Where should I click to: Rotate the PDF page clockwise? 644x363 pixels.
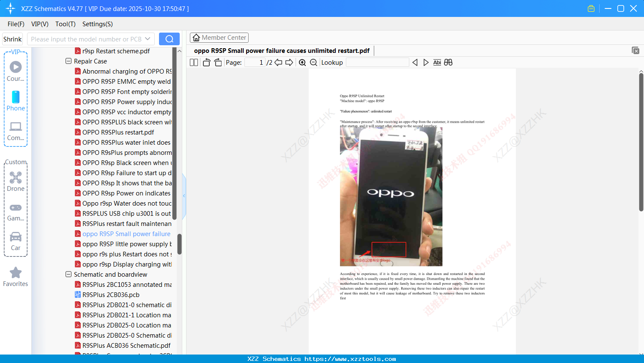coord(217,62)
